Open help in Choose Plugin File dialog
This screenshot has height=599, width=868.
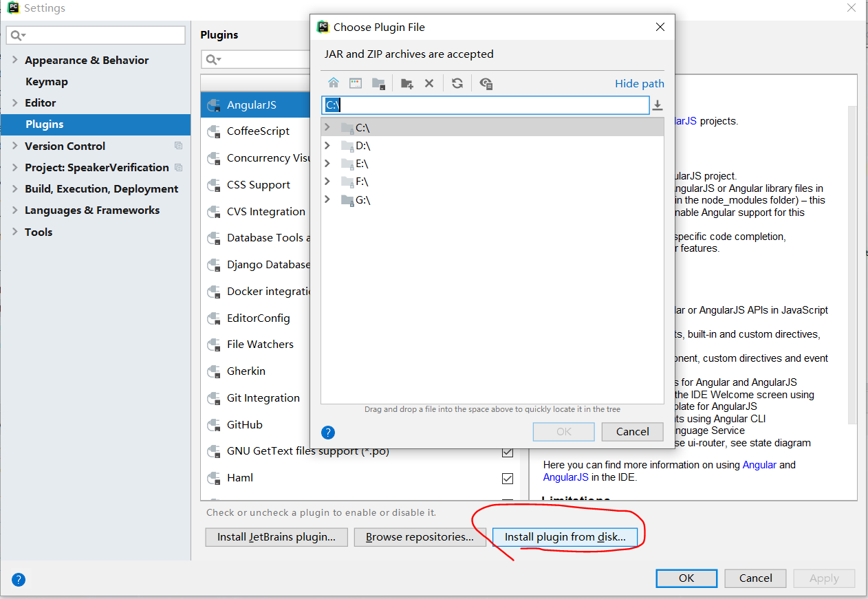[328, 432]
